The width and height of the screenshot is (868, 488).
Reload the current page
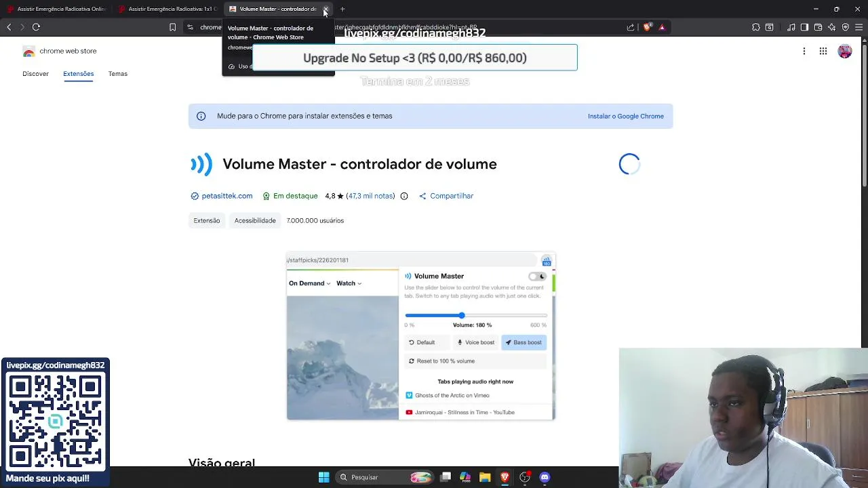pyautogui.click(x=36, y=27)
